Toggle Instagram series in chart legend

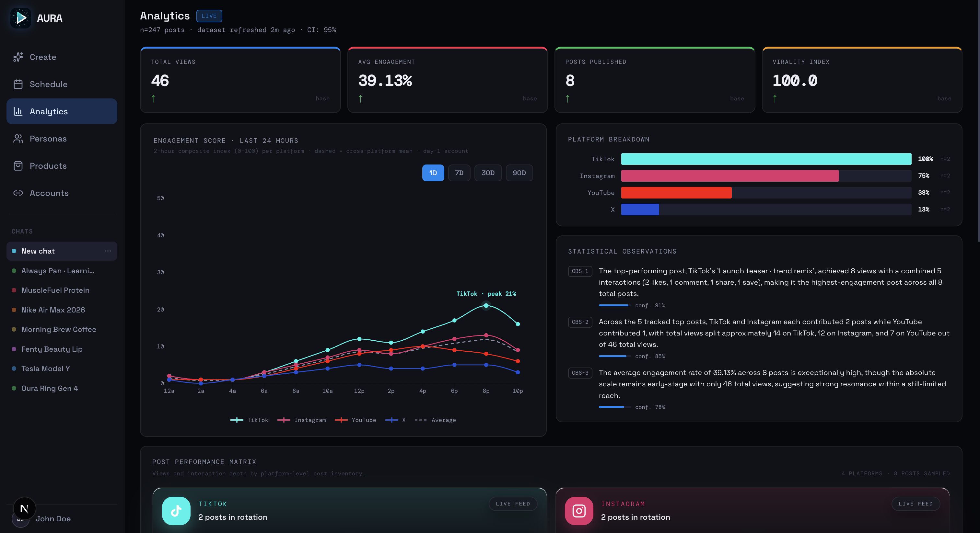tap(302, 420)
